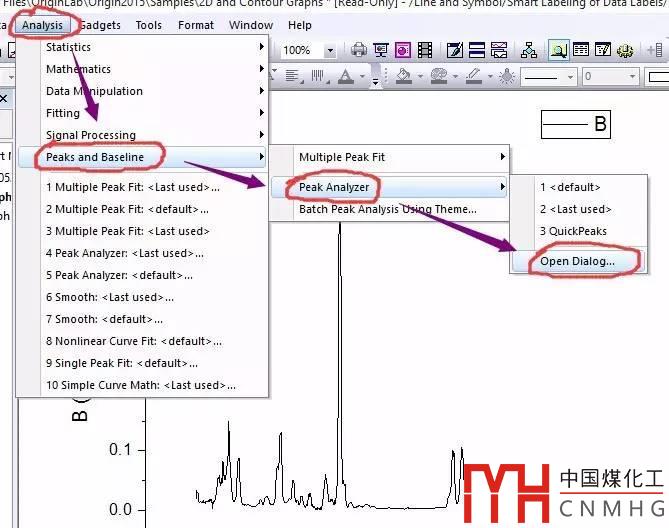Open the Format menu

[196, 25]
